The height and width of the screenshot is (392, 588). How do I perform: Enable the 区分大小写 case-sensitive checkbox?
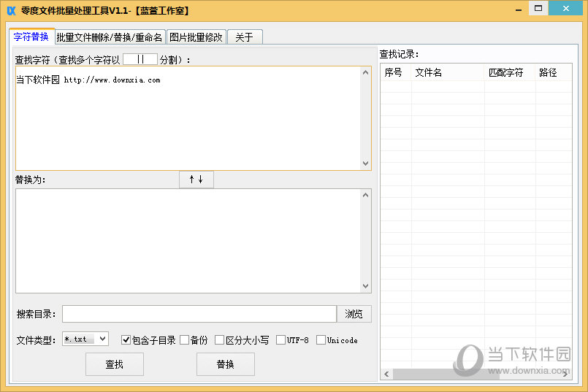(220, 340)
